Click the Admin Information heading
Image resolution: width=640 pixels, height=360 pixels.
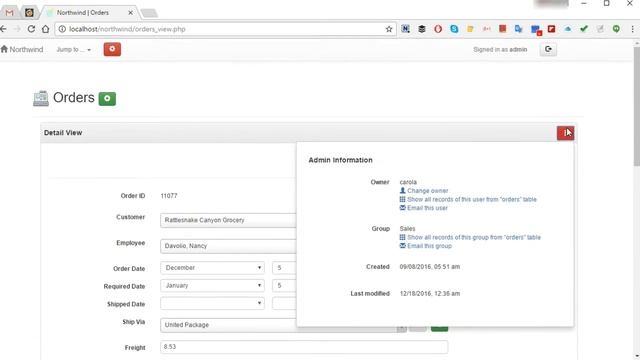(x=340, y=160)
